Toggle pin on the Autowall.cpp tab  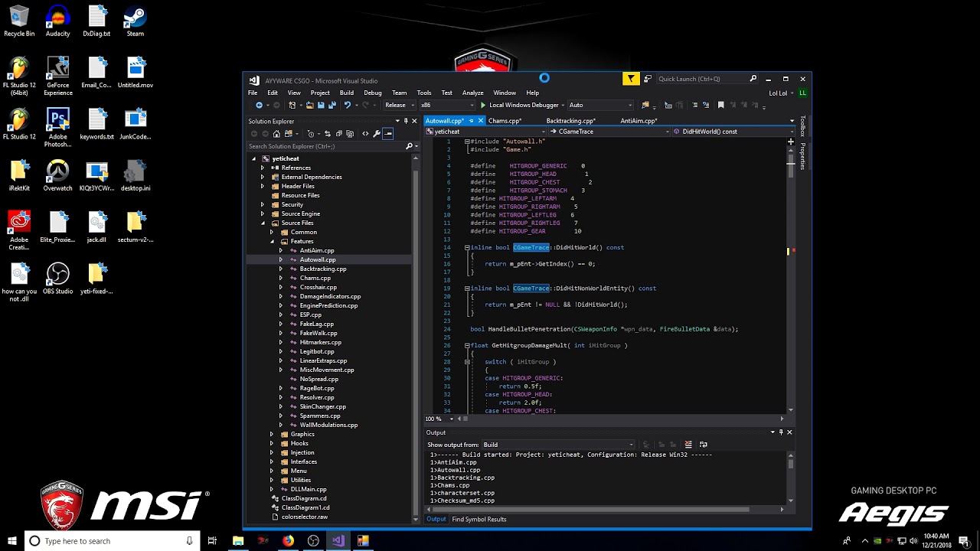tap(471, 120)
